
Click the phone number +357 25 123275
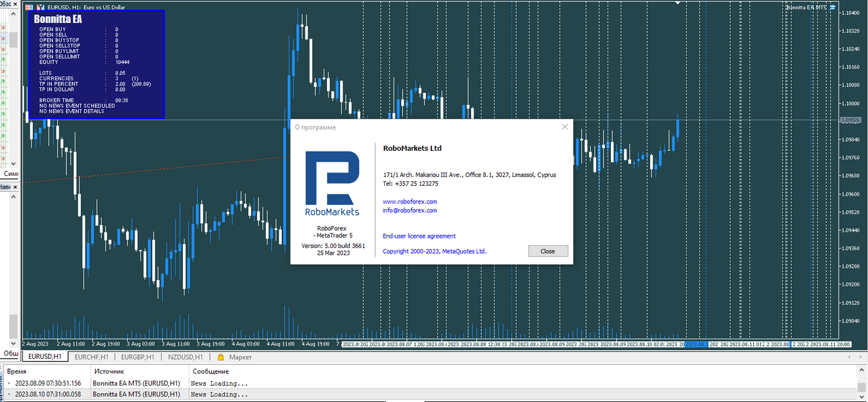pos(417,183)
